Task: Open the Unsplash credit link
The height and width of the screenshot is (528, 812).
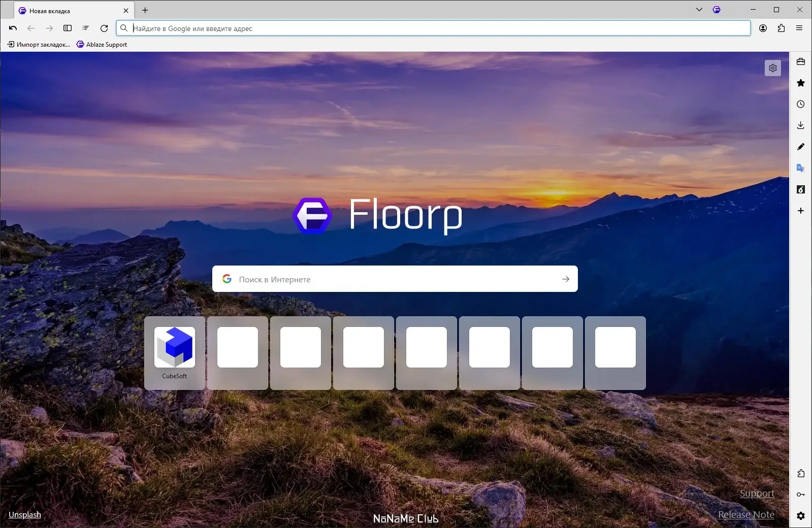Action: (x=25, y=515)
